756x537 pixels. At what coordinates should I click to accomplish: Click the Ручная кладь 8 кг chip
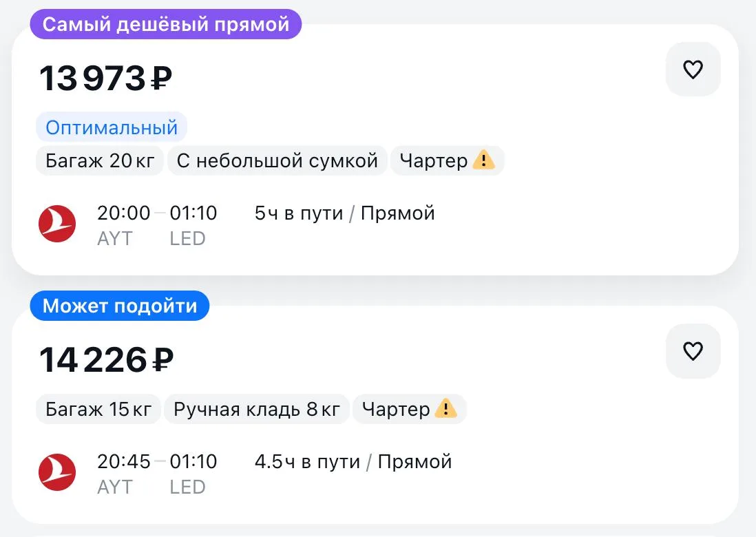(257, 409)
